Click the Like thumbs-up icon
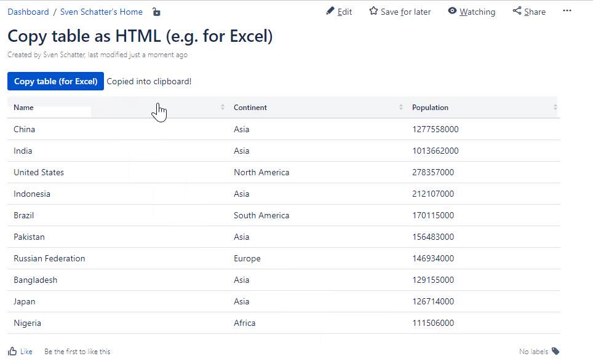The width and height of the screenshot is (593, 364). click(12, 351)
